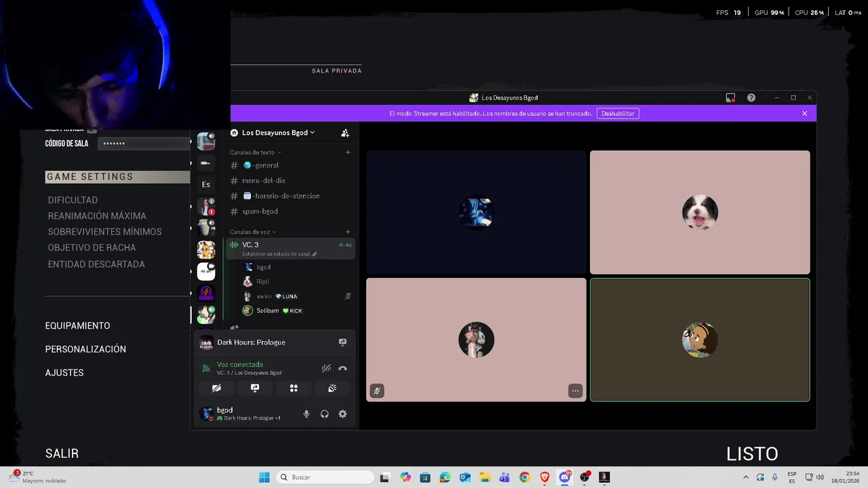Open bgod's user panel profile
Viewport: 868px width, 488px height.
248,413
